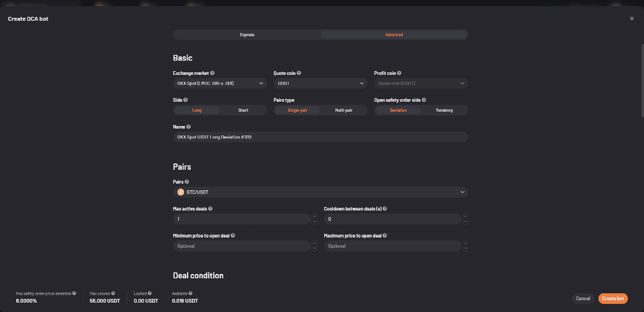The width and height of the screenshot is (644, 312).
Task: Click the question mark next to Side
Action: 186,100
